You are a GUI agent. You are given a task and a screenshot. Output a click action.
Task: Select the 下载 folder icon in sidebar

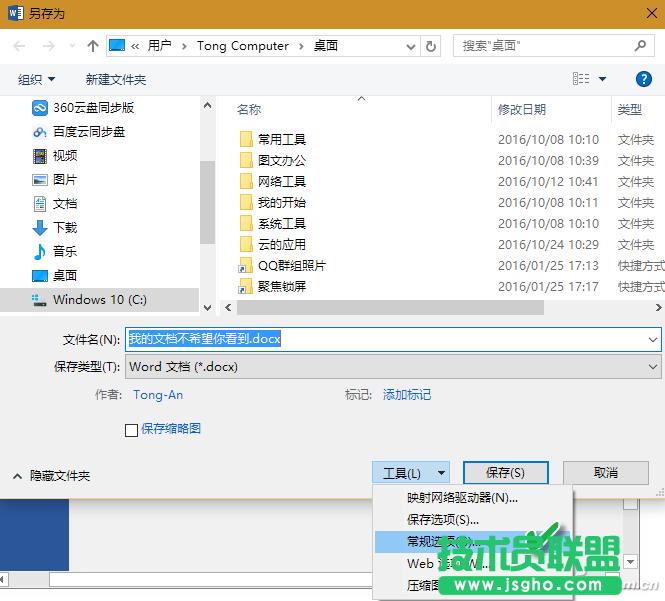coord(40,228)
